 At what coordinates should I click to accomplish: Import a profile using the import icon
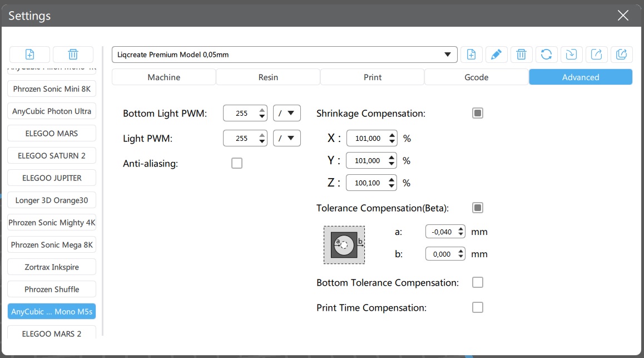pos(571,54)
